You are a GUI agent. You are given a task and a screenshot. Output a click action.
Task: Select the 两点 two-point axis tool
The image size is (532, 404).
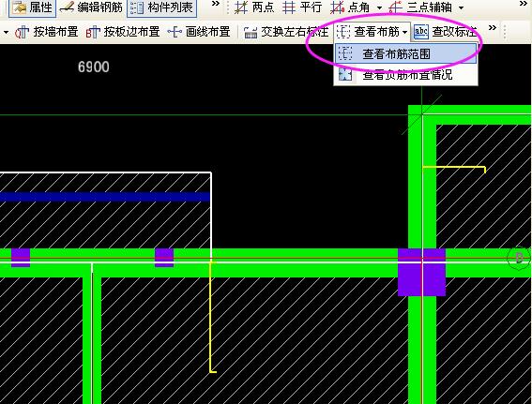(x=254, y=7)
